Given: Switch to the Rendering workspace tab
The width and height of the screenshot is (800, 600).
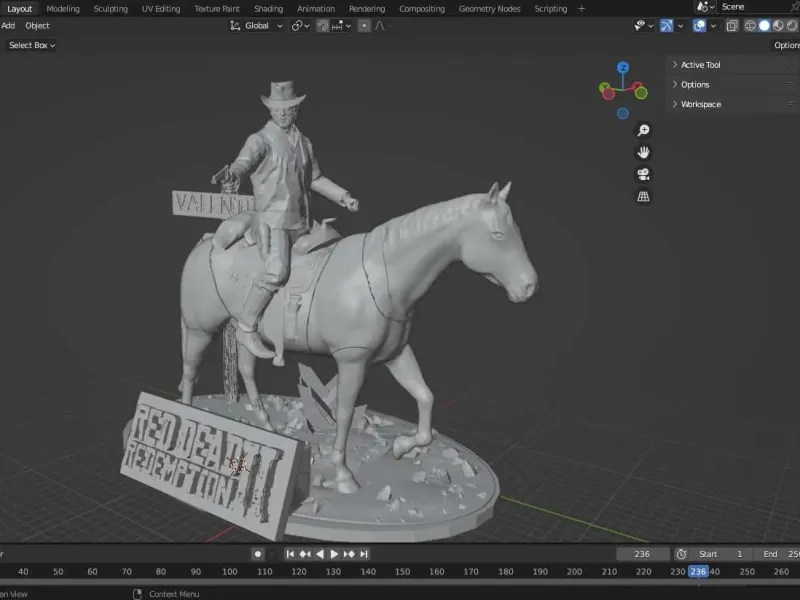Looking at the screenshot, I should tap(367, 9).
